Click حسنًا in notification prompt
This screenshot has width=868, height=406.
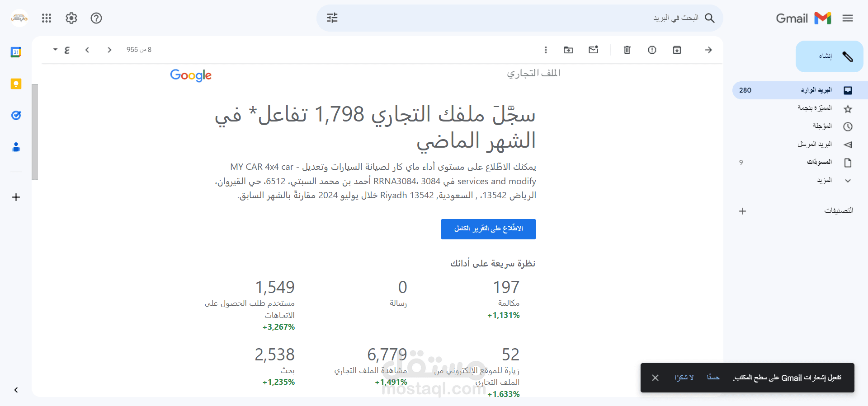pyautogui.click(x=713, y=378)
